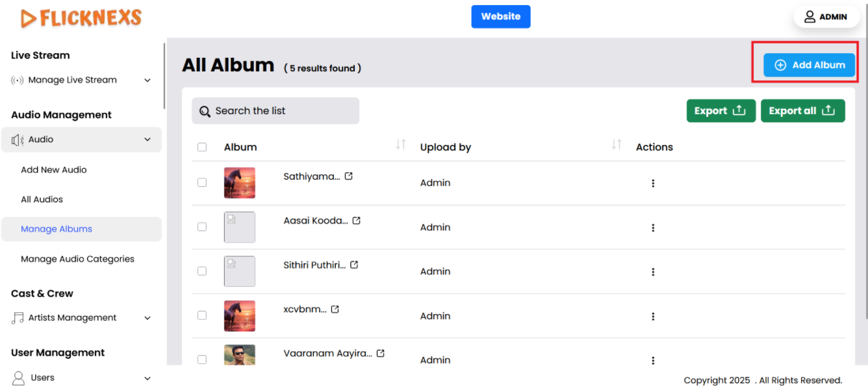Check the box for Sathiyama album row

(x=202, y=183)
